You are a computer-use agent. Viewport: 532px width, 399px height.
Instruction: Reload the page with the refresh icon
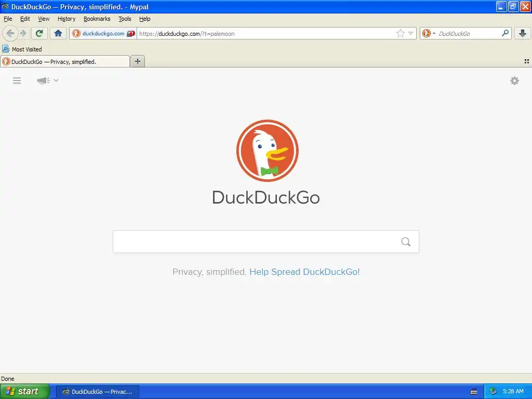click(x=39, y=33)
